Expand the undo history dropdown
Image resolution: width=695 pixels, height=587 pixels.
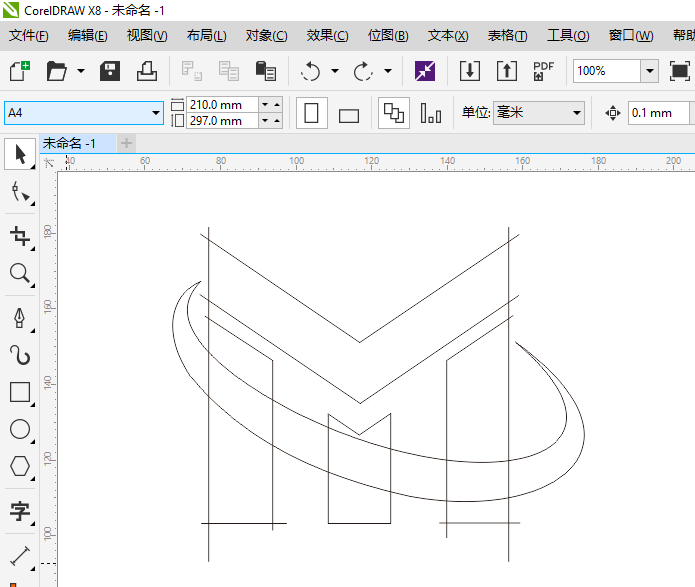coord(335,71)
